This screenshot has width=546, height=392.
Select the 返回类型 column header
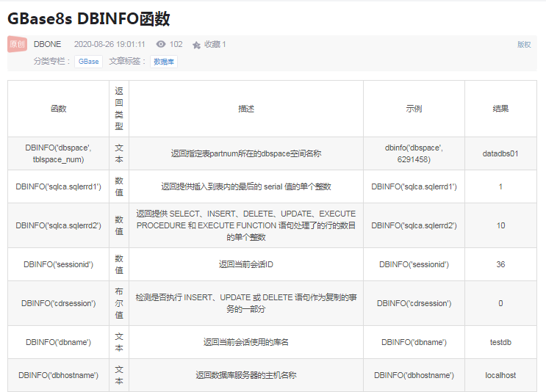point(119,109)
